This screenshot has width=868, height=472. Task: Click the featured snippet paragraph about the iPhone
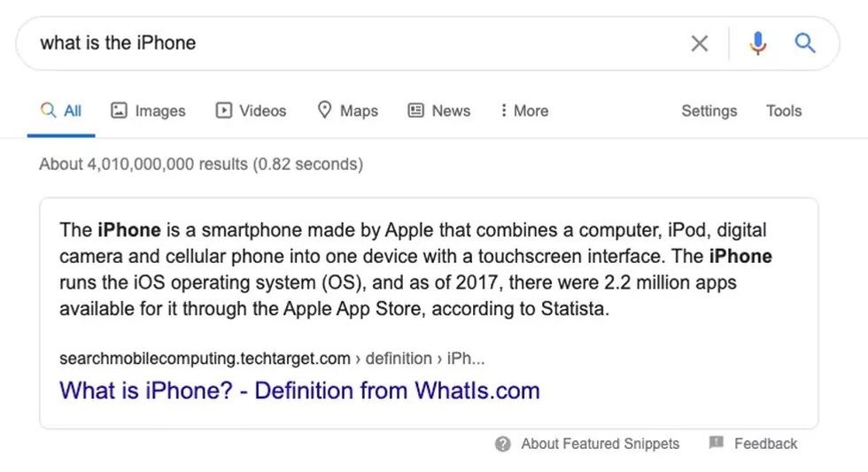coord(415,270)
